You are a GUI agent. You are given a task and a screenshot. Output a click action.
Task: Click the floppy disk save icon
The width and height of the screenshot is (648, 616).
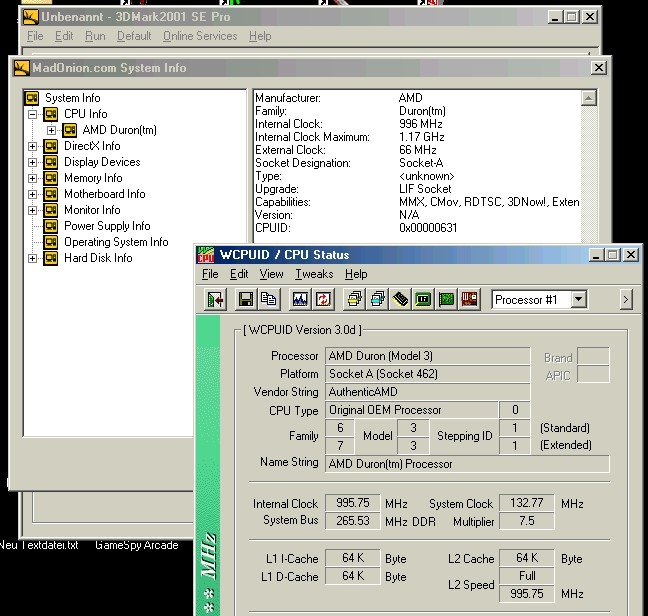[246, 299]
